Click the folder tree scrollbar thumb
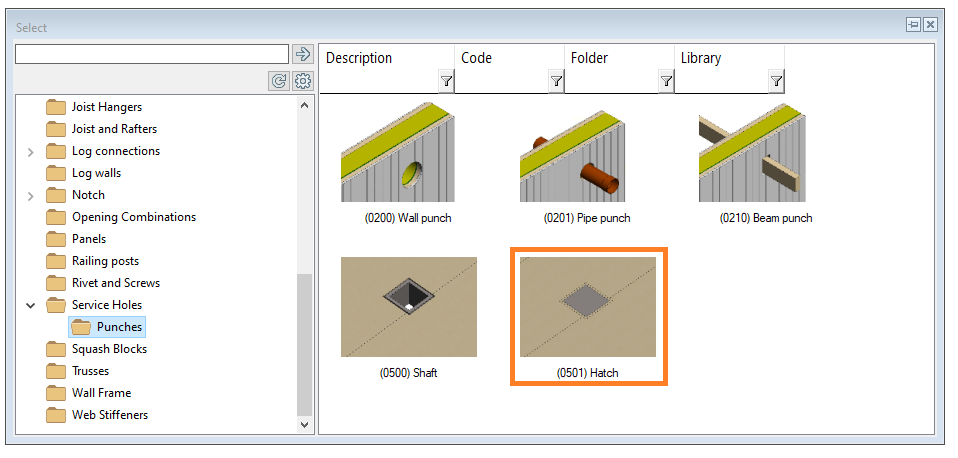Image resolution: width=958 pixels, height=458 pixels. click(x=305, y=344)
